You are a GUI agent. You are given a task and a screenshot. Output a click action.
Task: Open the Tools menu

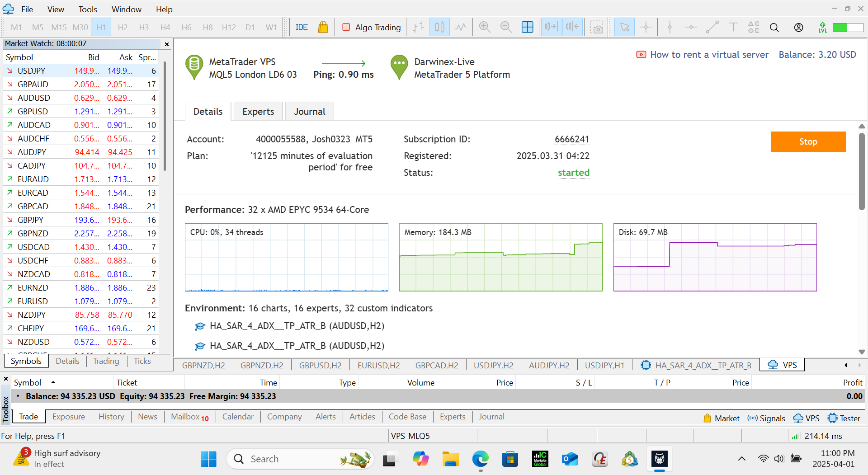click(88, 9)
